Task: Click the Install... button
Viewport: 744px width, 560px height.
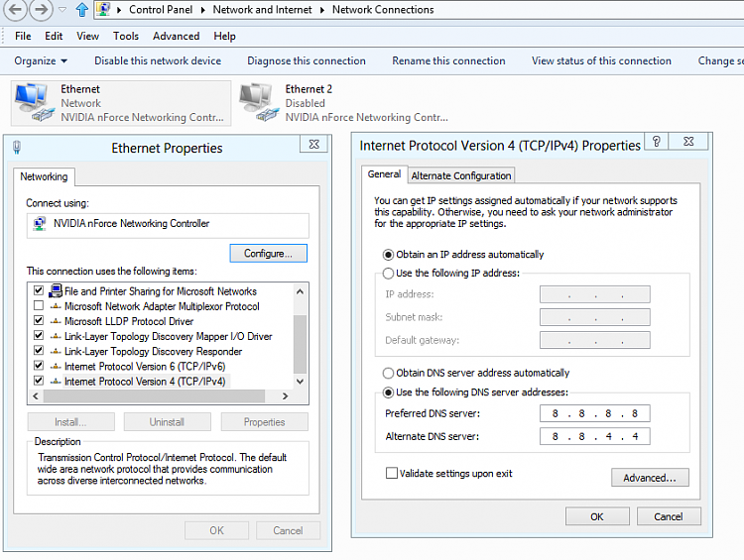Action: click(70, 422)
